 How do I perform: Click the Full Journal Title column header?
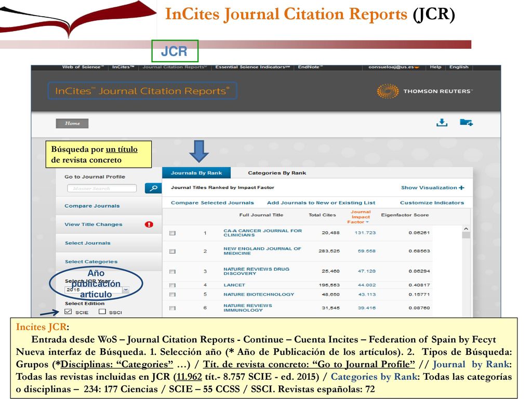261,215
